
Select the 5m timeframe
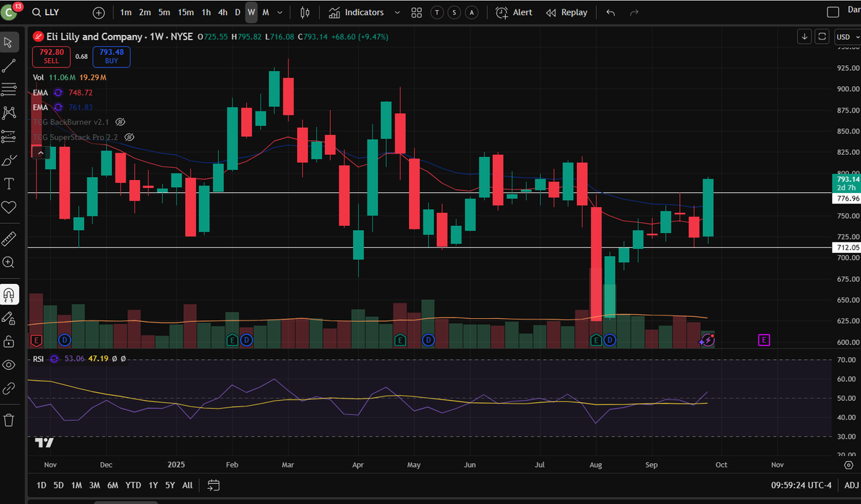[164, 12]
